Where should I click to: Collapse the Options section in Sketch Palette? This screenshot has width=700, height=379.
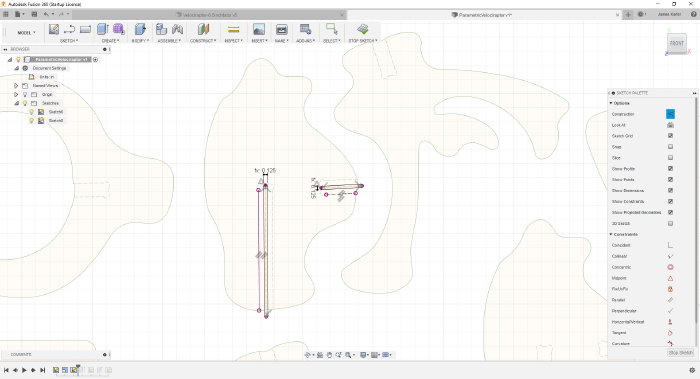pyautogui.click(x=611, y=103)
